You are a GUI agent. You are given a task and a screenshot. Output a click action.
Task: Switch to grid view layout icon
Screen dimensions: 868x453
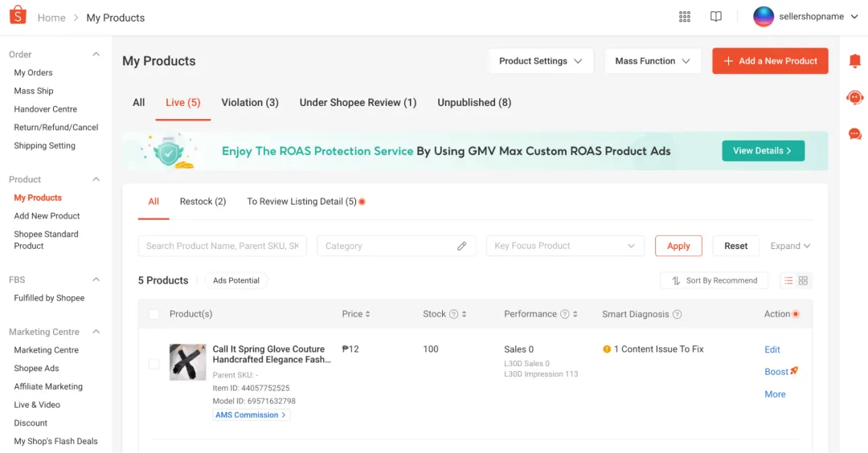tap(804, 280)
